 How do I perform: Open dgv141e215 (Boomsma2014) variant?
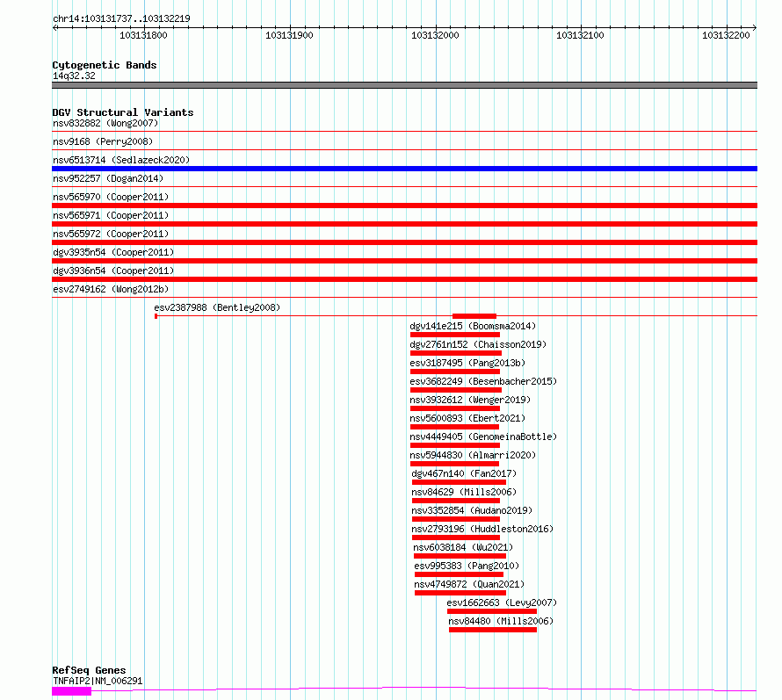[x=473, y=326]
